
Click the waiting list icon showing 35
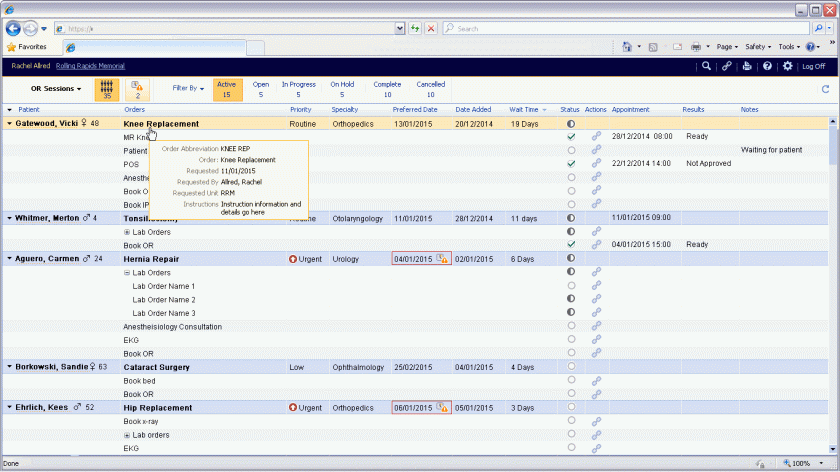coord(107,90)
